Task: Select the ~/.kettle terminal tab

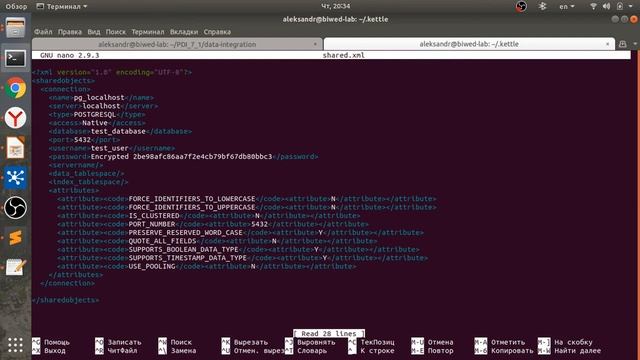Action: coord(469,44)
